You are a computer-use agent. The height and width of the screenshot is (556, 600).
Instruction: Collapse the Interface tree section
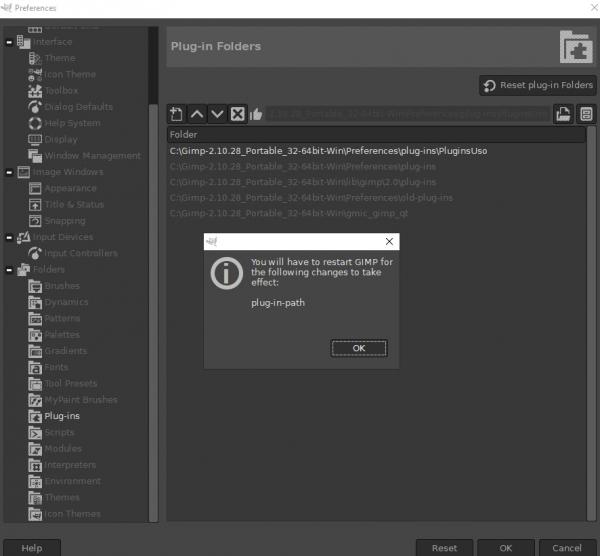[x=9, y=42]
